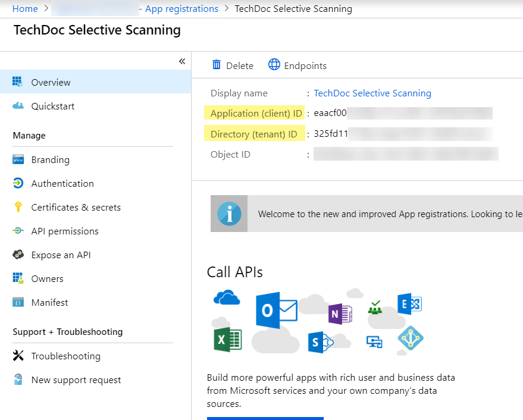Navigate to App registrations breadcrumb
The image size is (523, 420).
[x=181, y=9]
